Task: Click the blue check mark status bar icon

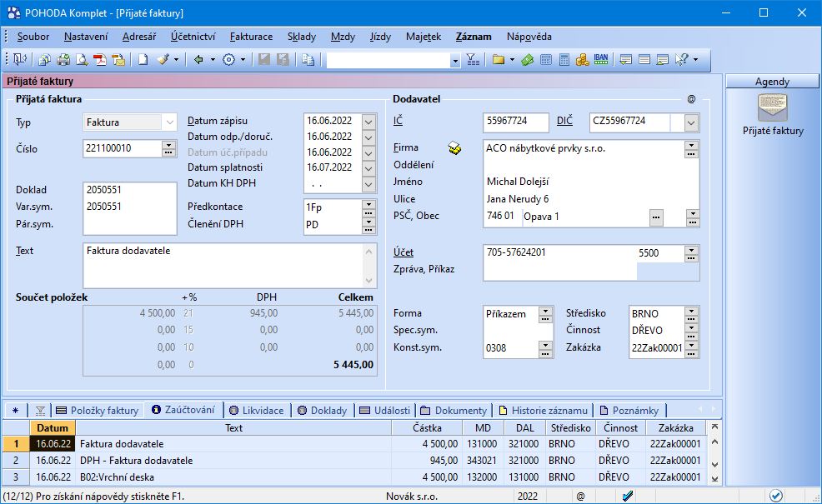Action: pyautogui.click(x=628, y=496)
